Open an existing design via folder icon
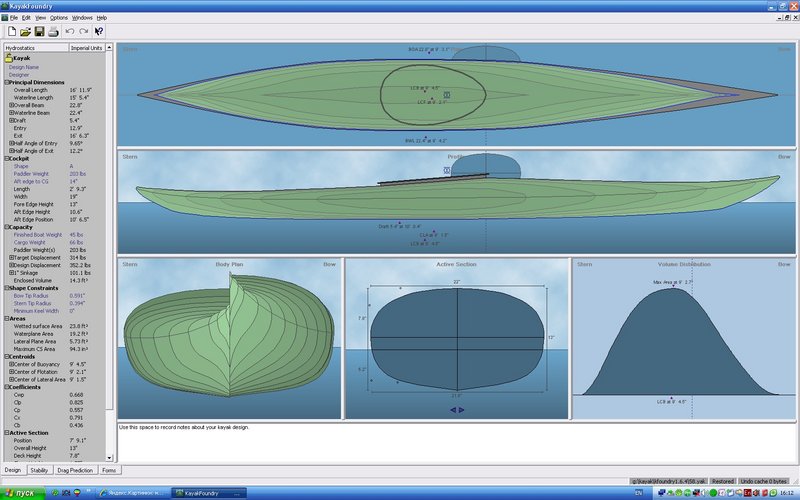Image resolution: width=800 pixels, height=500 pixels. (x=26, y=32)
